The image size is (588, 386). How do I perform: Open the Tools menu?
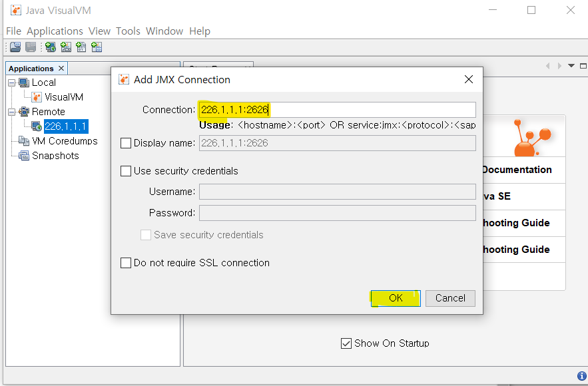pyautogui.click(x=128, y=31)
